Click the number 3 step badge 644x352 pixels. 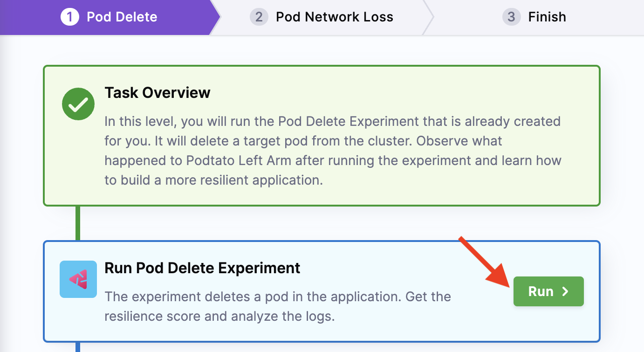click(x=511, y=17)
